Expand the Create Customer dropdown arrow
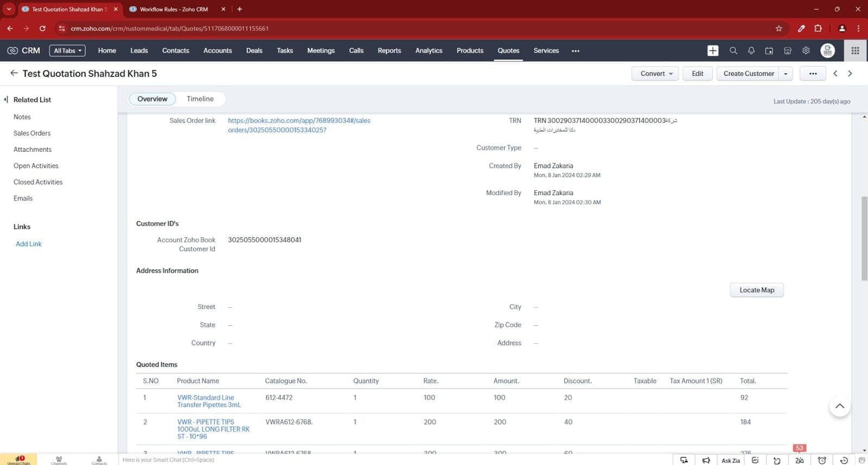Image resolution: width=868 pixels, height=465 pixels. click(786, 73)
